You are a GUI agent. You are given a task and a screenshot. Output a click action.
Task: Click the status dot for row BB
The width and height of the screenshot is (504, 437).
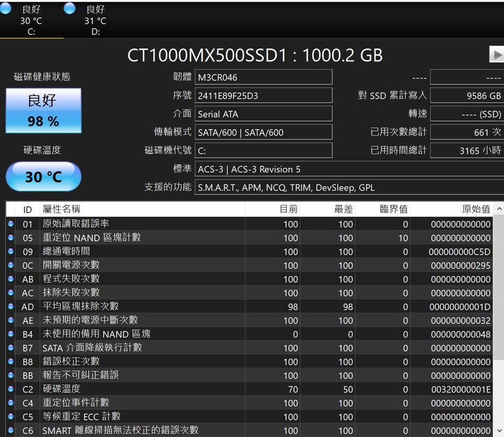point(10,375)
